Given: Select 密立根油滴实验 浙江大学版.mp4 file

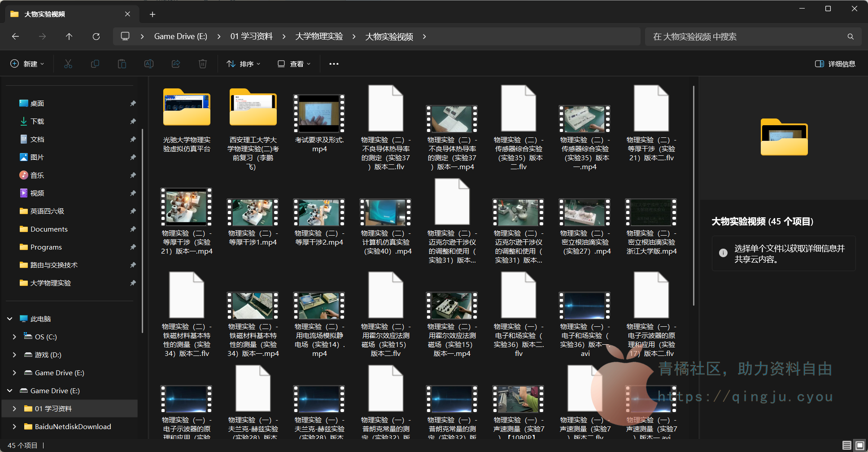Looking at the screenshot, I should (x=651, y=227).
